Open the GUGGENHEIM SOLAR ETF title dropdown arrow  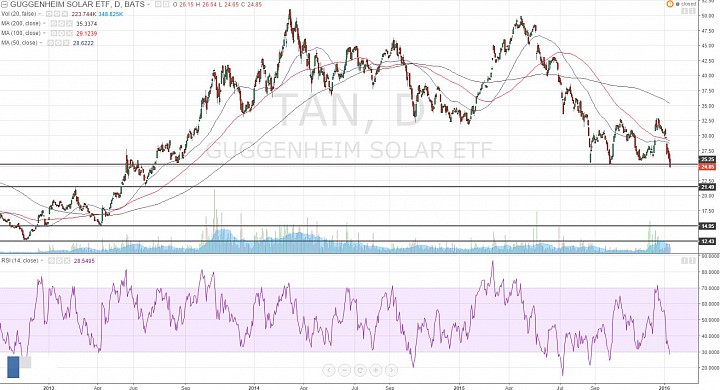click(x=148, y=4)
